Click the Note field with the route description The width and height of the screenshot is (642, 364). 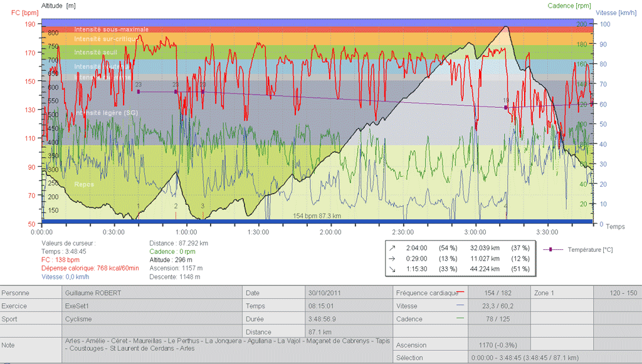point(226,345)
